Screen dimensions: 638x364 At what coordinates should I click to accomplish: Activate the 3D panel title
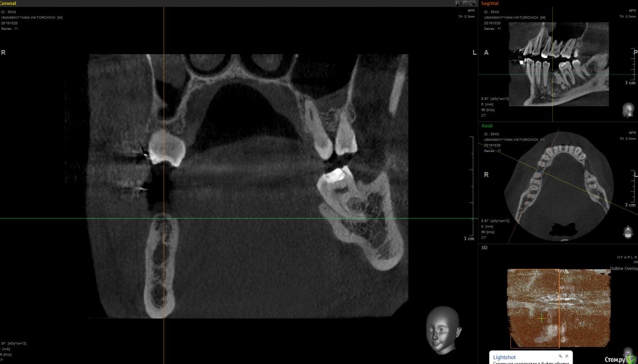click(484, 247)
